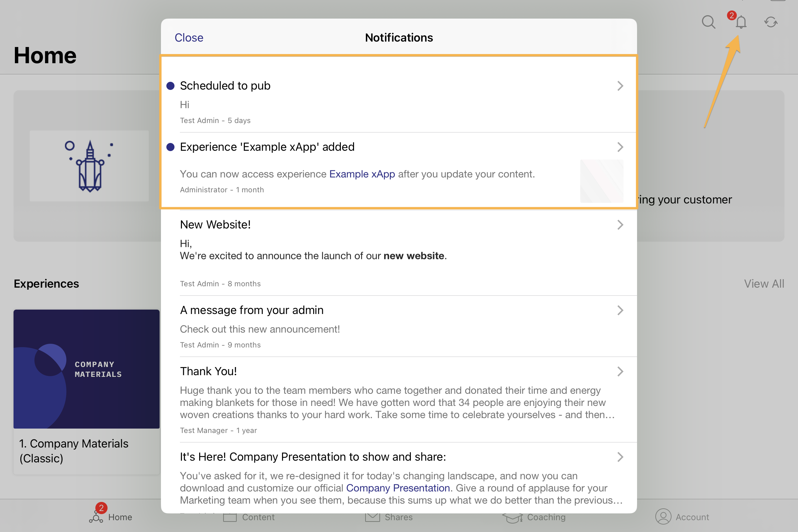Open the Example xApp preview thumbnail
The height and width of the screenshot is (532, 798).
click(602, 181)
